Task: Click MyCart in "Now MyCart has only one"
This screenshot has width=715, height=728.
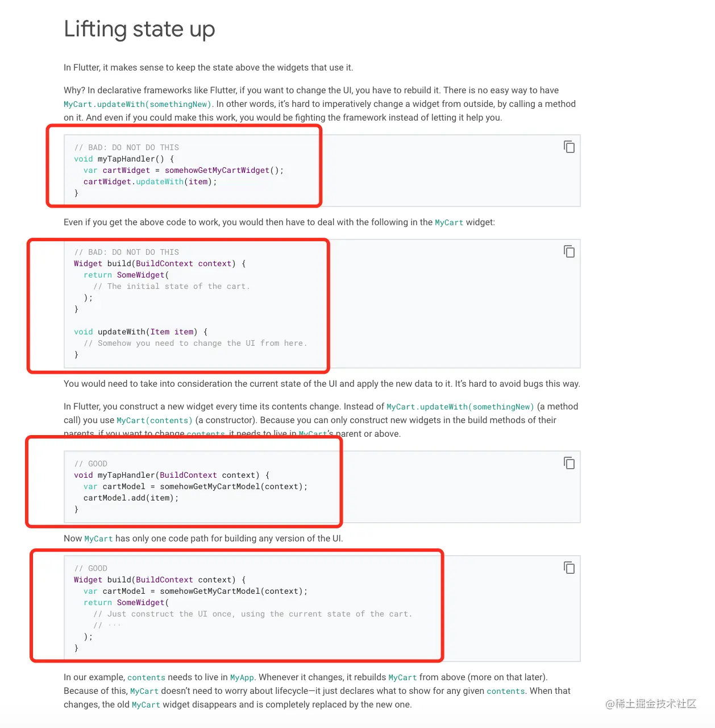Action: point(99,539)
